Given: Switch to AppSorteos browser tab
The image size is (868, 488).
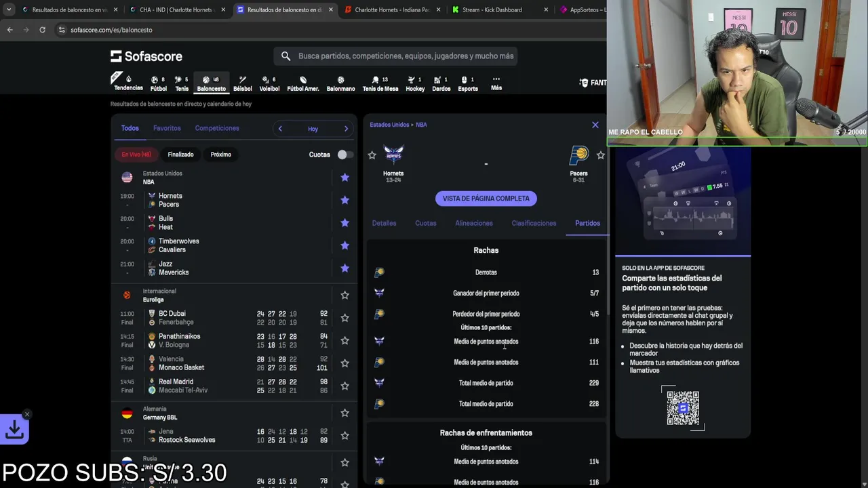Looking at the screenshot, I should click(x=583, y=9).
